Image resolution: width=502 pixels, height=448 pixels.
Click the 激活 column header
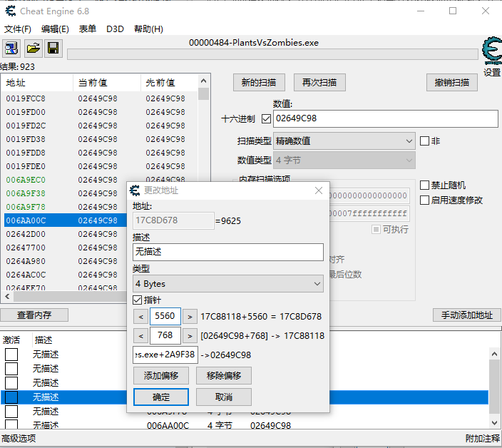pyautogui.click(x=11, y=340)
